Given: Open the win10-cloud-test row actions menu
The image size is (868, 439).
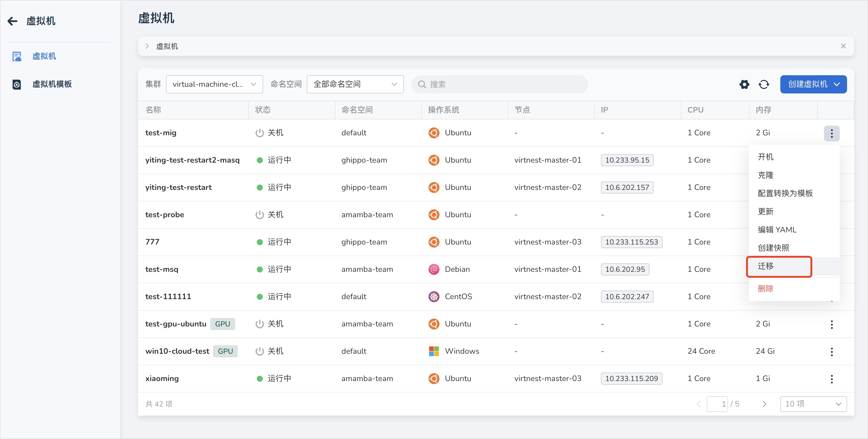Looking at the screenshot, I should click(832, 351).
